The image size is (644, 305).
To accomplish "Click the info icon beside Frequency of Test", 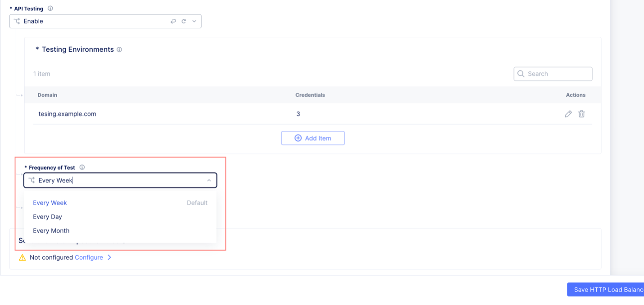I will click(x=82, y=167).
